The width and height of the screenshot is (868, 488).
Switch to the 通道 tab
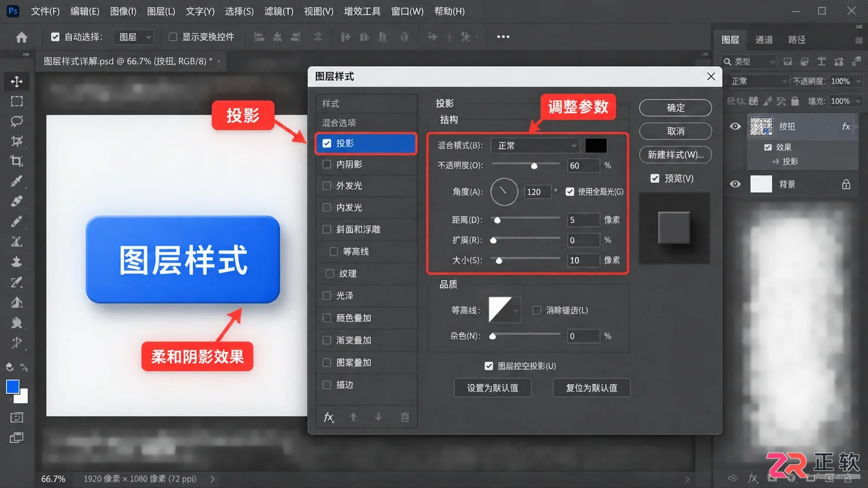(764, 40)
